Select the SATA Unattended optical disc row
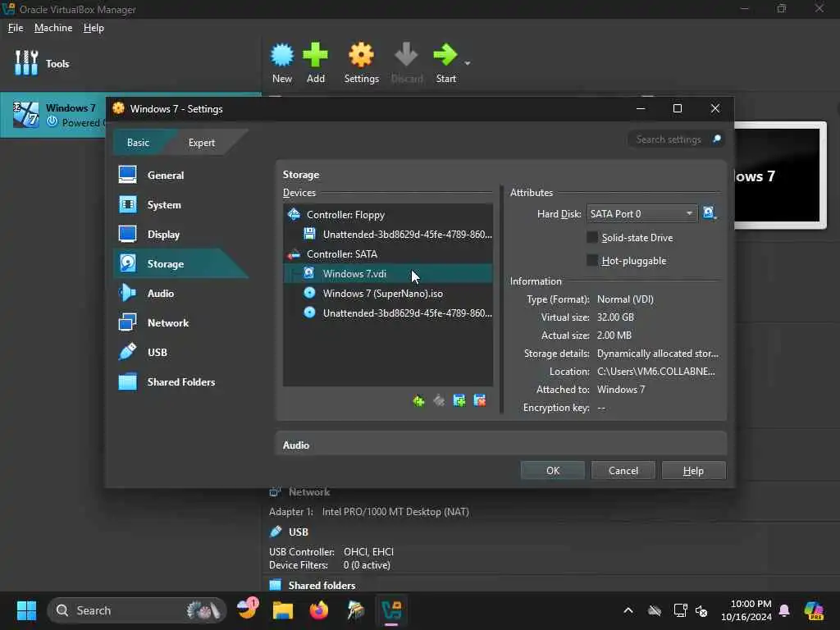This screenshot has width=840, height=630. (x=388, y=313)
